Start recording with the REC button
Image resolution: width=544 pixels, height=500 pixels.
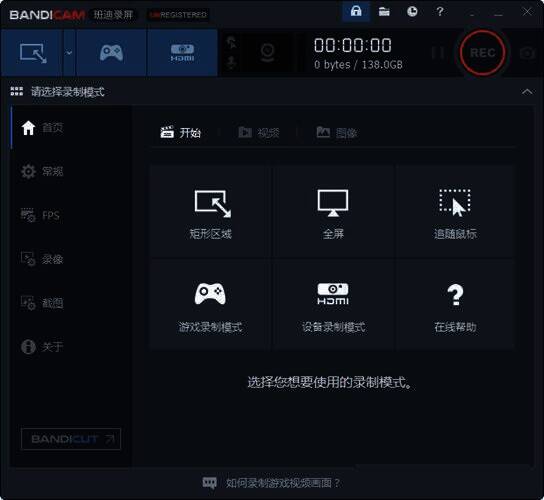click(x=482, y=53)
